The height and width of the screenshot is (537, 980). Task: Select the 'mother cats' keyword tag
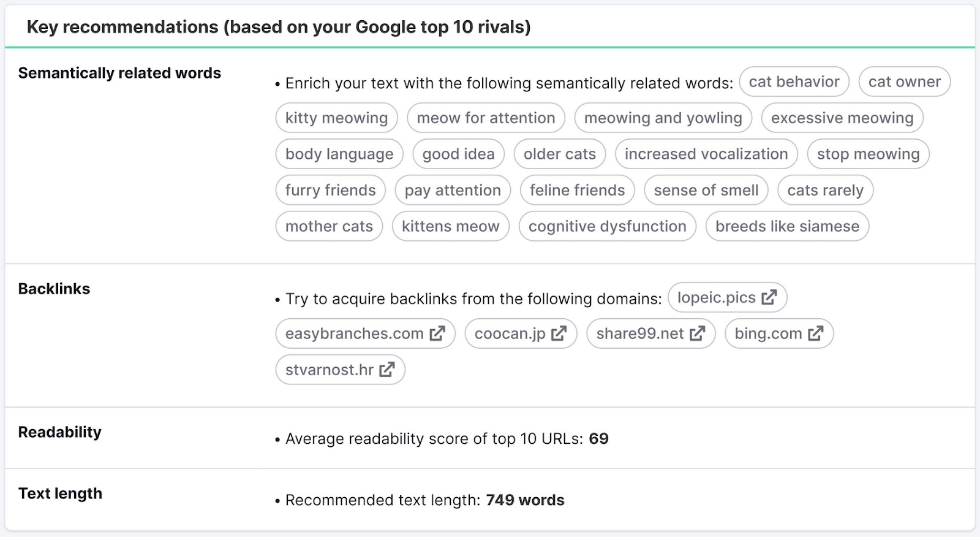pos(329,226)
